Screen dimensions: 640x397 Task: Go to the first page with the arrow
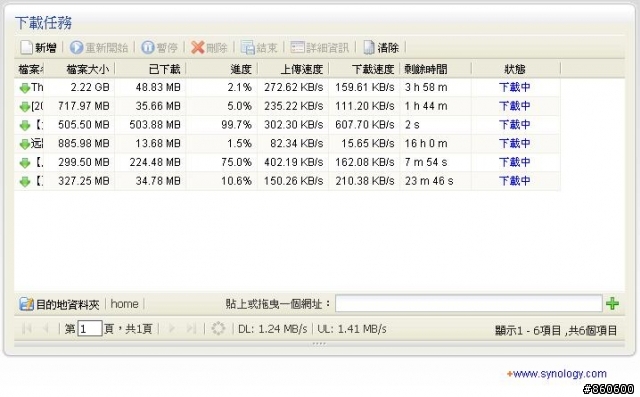27,328
